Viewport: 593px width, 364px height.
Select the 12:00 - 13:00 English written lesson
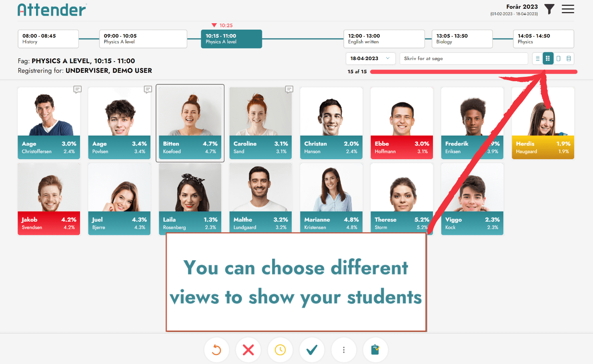[384, 39]
